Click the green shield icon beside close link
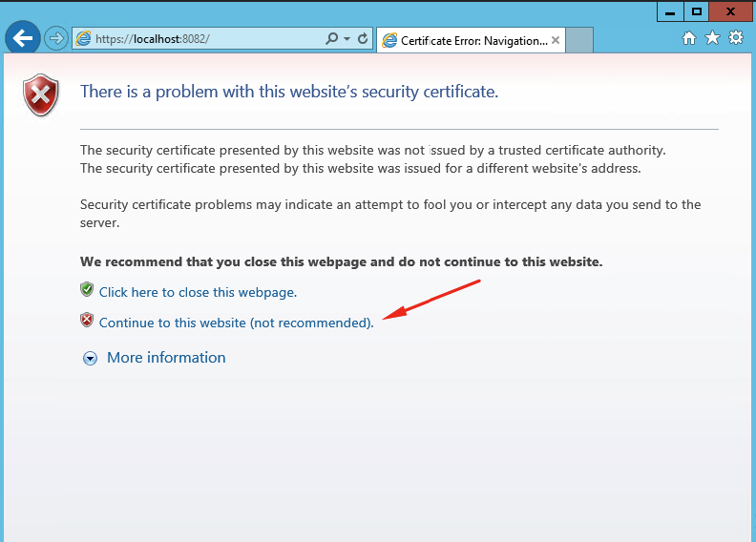The height and width of the screenshot is (542, 756). pyautogui.click(x=87, y=289)
